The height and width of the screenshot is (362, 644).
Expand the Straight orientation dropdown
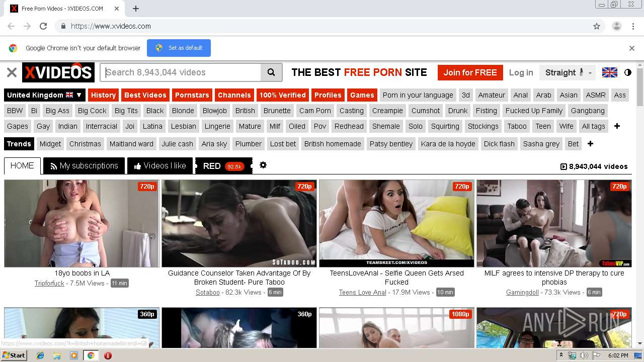point(568,72)
